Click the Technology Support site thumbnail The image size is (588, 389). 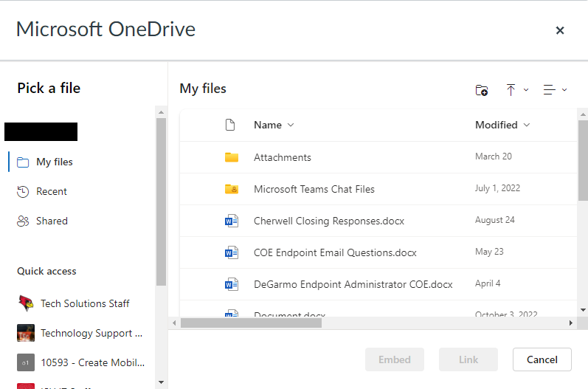[26, 333]
